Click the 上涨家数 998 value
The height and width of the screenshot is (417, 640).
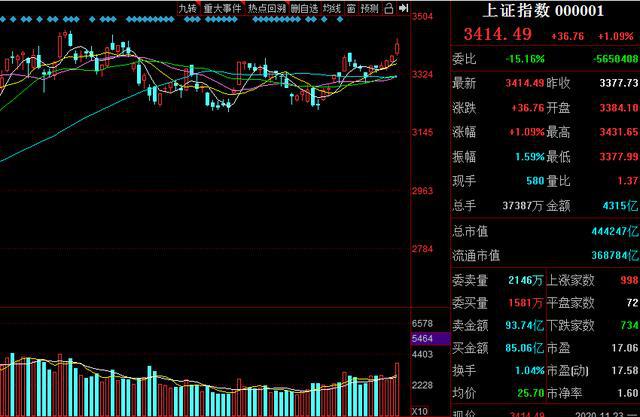click(629, 280)
